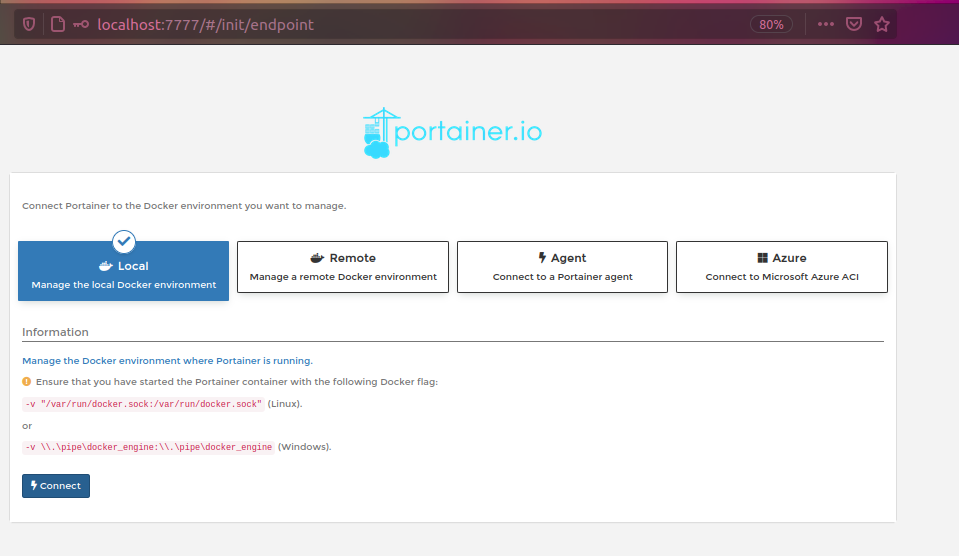Click the blue Manage the Docker environment text
959x556 pixels.
coord(167,360)
